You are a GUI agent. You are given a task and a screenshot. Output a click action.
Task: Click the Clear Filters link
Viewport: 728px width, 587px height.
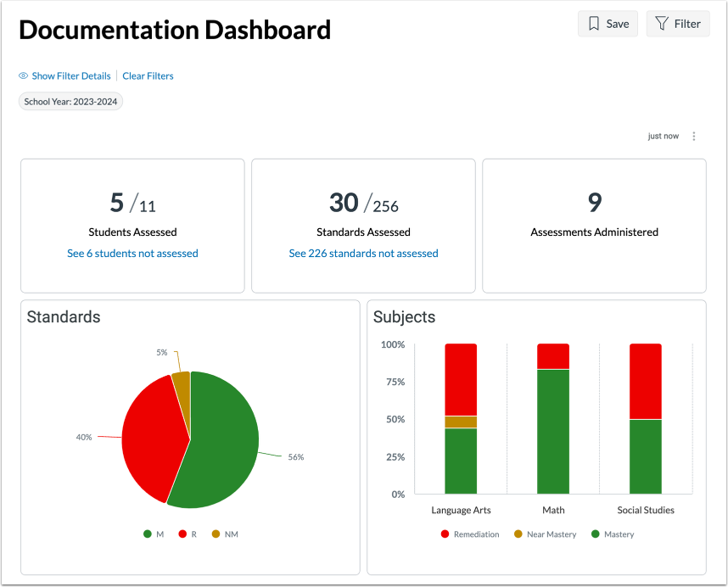148,75
